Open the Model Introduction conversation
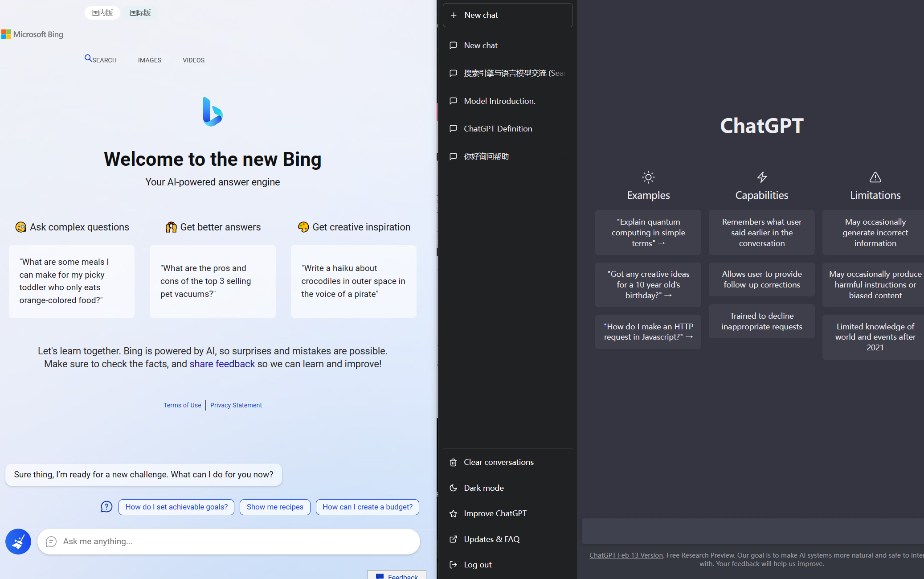The height and width of the screenshot is (579, 924). click(508, 101)
